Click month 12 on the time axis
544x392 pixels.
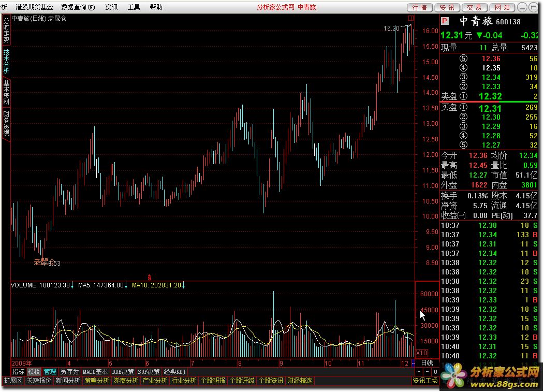pos(405,363)
